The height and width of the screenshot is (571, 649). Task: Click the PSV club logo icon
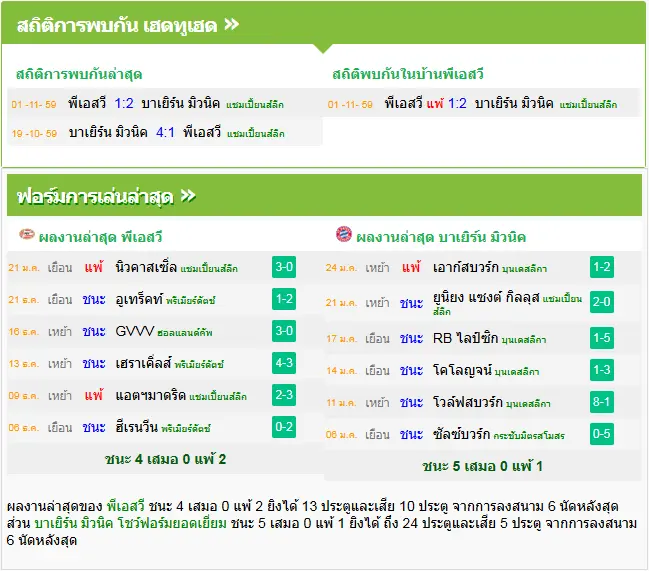[27, 235]
